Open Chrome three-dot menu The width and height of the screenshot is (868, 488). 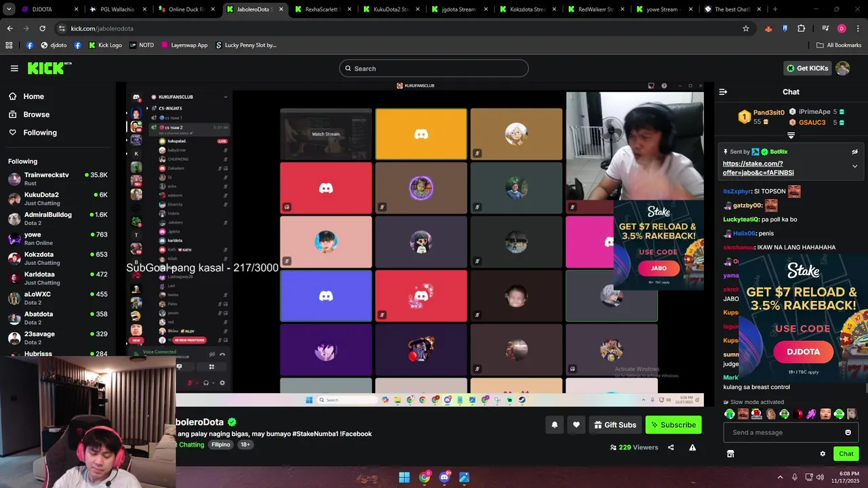[858, 28]
